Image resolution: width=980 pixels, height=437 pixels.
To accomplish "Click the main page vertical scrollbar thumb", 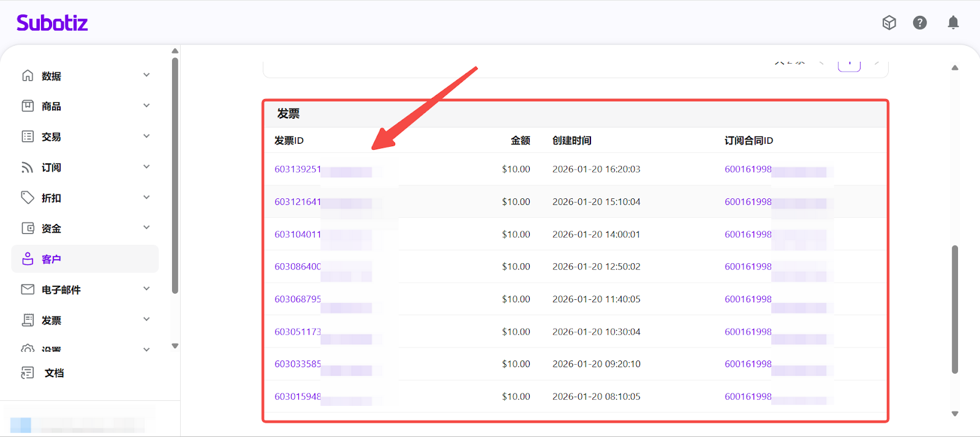I will click(954, 309).
